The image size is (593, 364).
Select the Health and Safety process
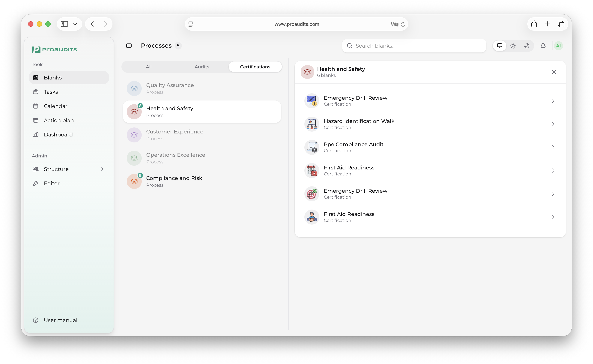[x=202, y=112]
